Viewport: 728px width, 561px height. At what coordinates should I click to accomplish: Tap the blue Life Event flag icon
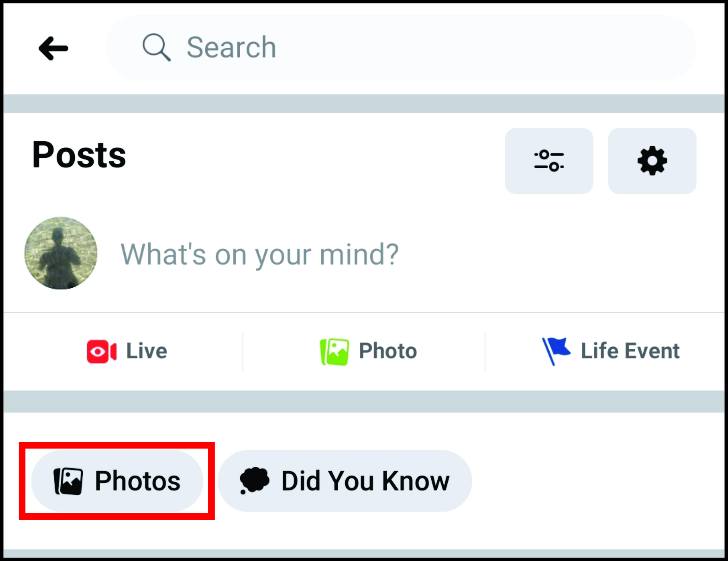[556, 351]
